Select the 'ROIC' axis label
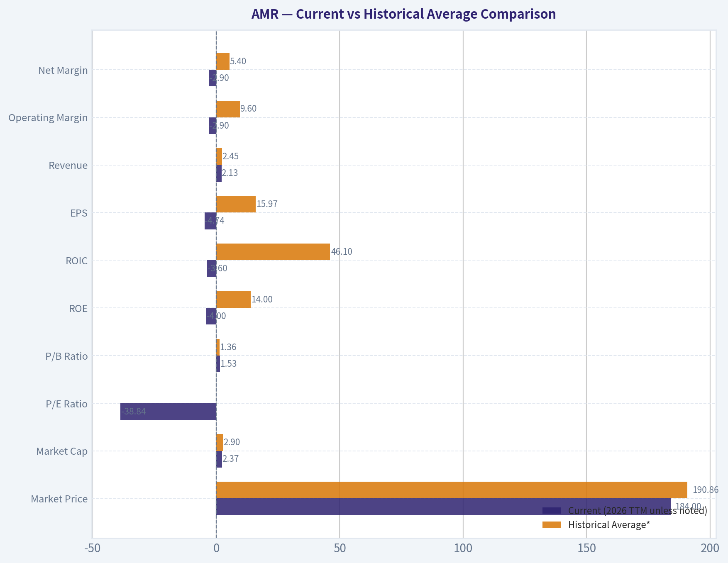This screenshot has width=728, height=563. click(77, 261)
